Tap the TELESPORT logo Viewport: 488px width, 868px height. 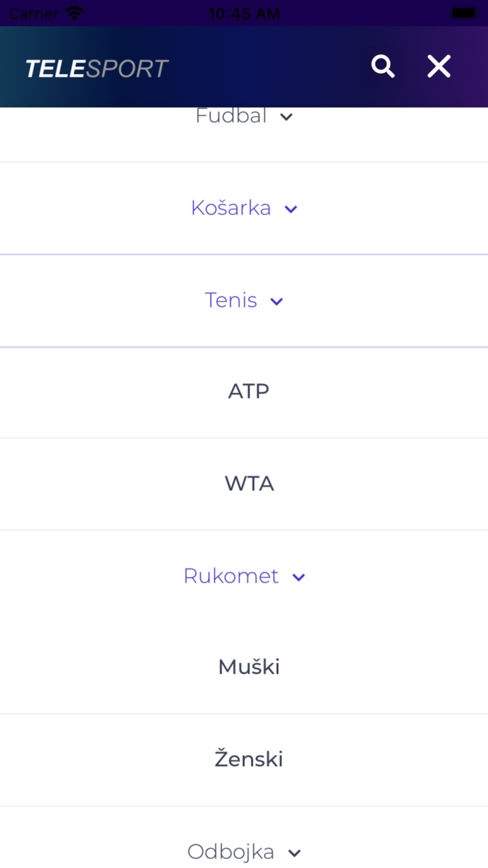[x=97, y=68]
